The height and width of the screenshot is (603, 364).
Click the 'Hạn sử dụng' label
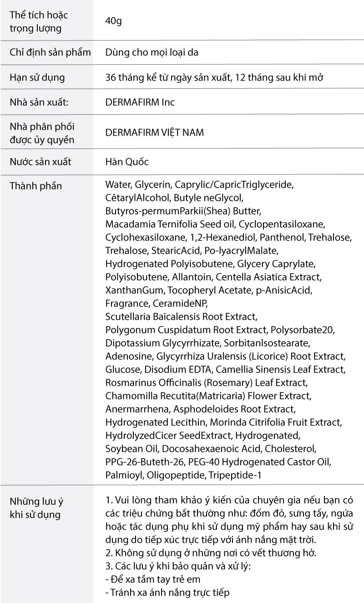point(37,77)
